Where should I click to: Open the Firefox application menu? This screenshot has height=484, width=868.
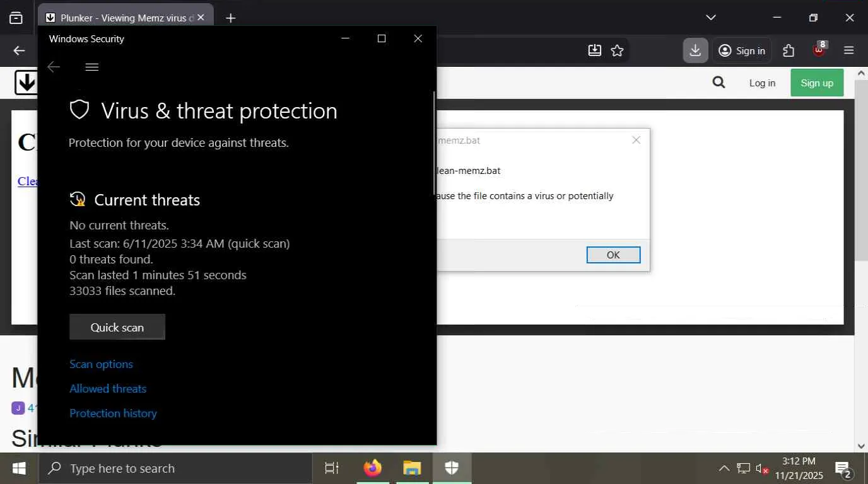(x=849, y=50)
